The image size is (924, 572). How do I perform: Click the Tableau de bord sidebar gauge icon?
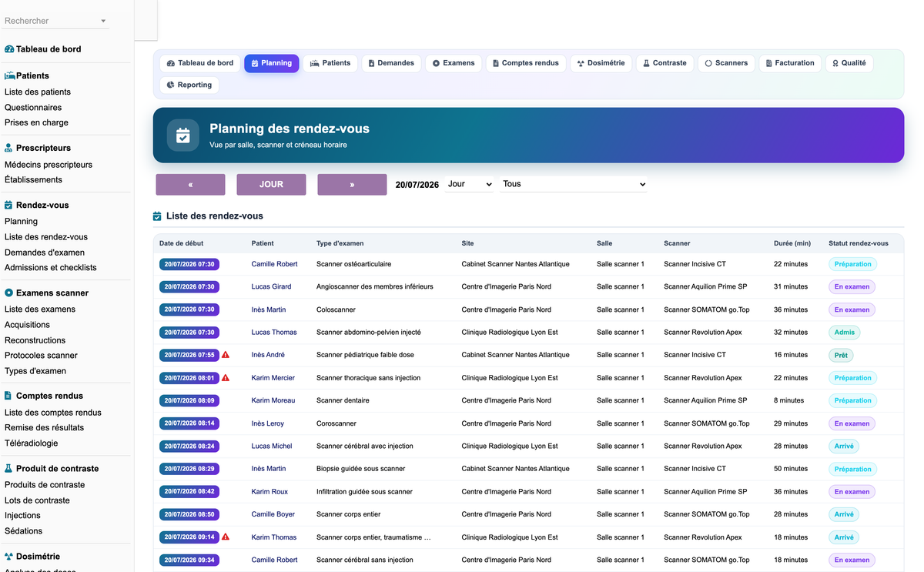point(9,49)
